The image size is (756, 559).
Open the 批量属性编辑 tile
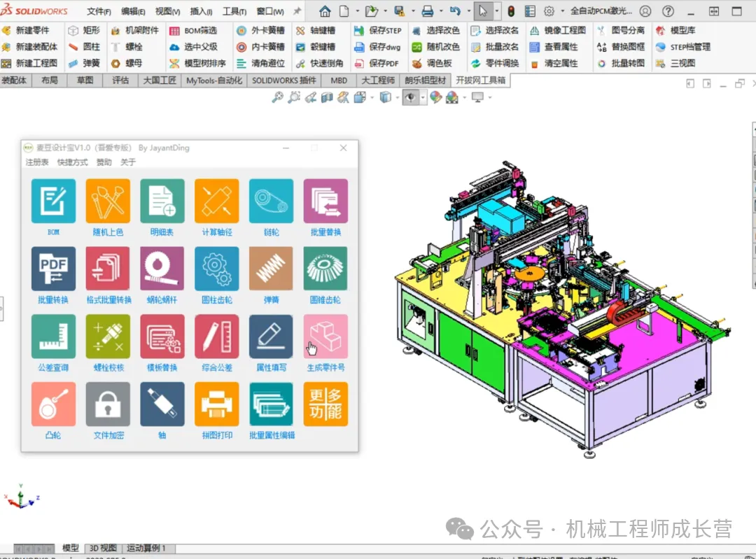coord(271,404)
